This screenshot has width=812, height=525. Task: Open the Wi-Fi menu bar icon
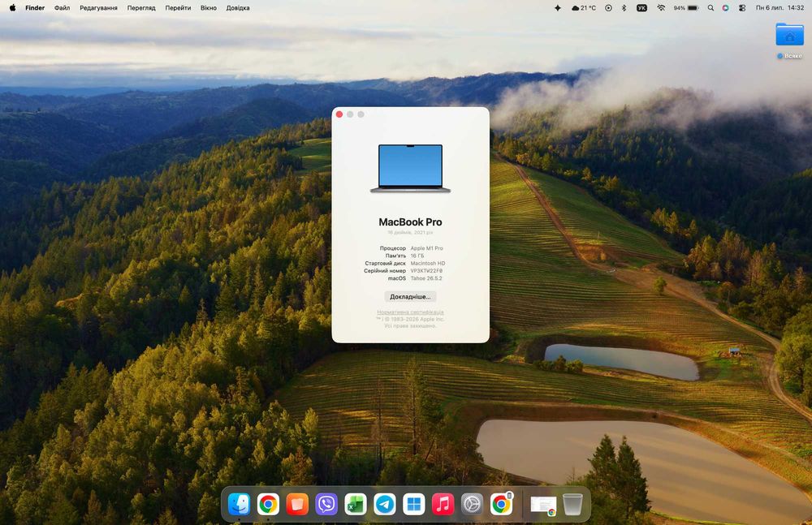click(x=661, y=8)
